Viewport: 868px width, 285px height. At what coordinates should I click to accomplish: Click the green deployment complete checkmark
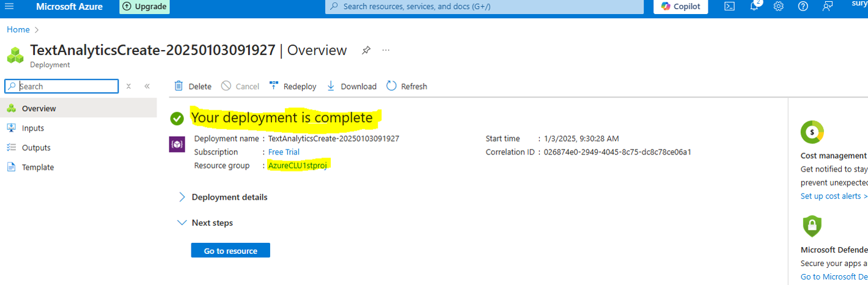(x=177, y=118)
